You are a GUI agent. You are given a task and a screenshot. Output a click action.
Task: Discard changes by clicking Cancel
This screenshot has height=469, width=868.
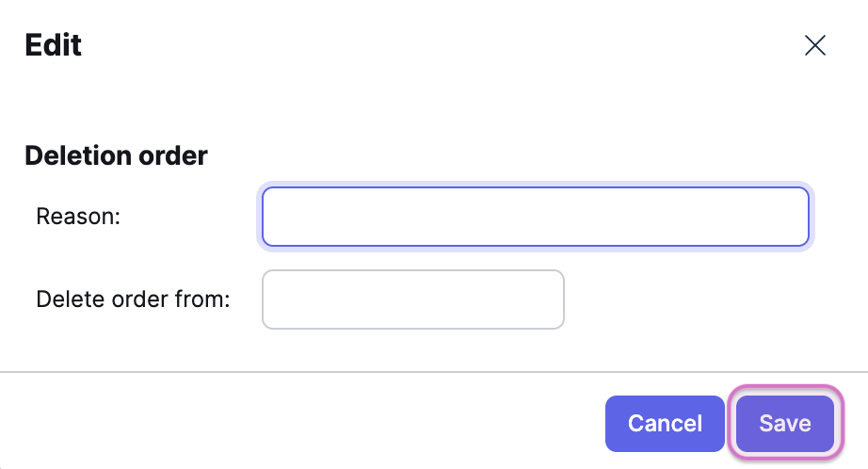pyautogui.click(x=665, y=423)
